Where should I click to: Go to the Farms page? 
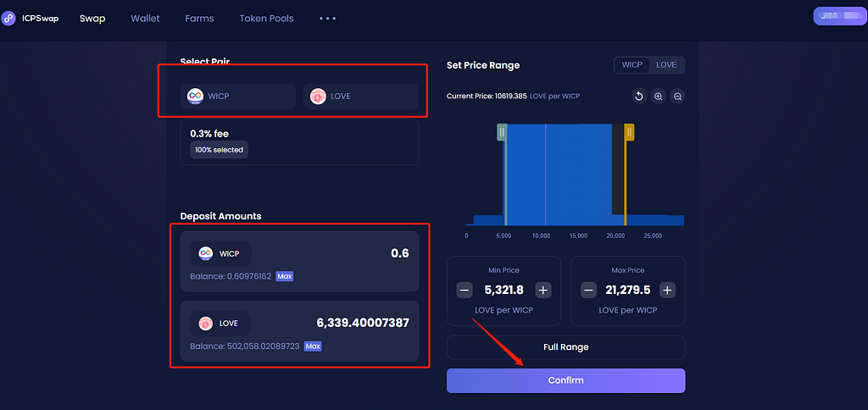[x=199, y=19]
